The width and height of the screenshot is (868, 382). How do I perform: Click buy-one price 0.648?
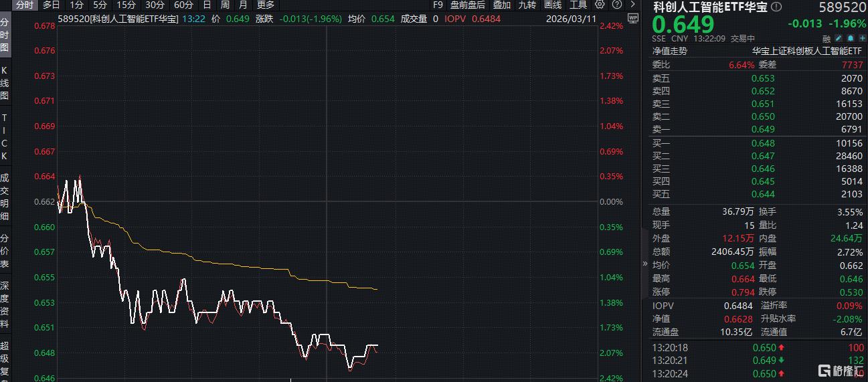(x=763, y=143)
